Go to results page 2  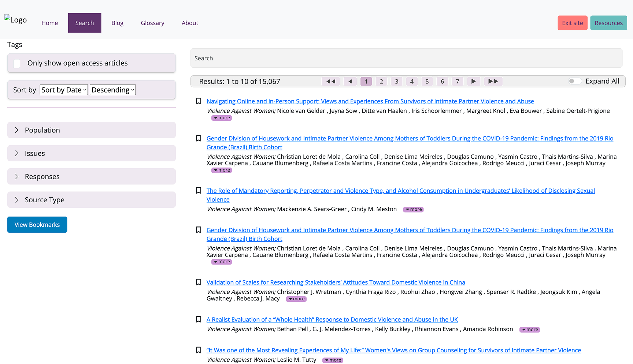click(x=381, y=81)
